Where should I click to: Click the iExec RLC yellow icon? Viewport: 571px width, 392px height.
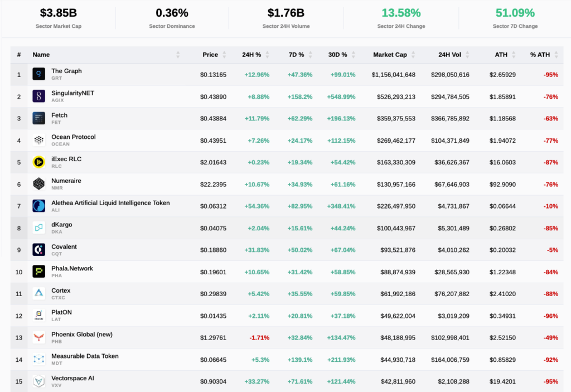click(38, 162)
